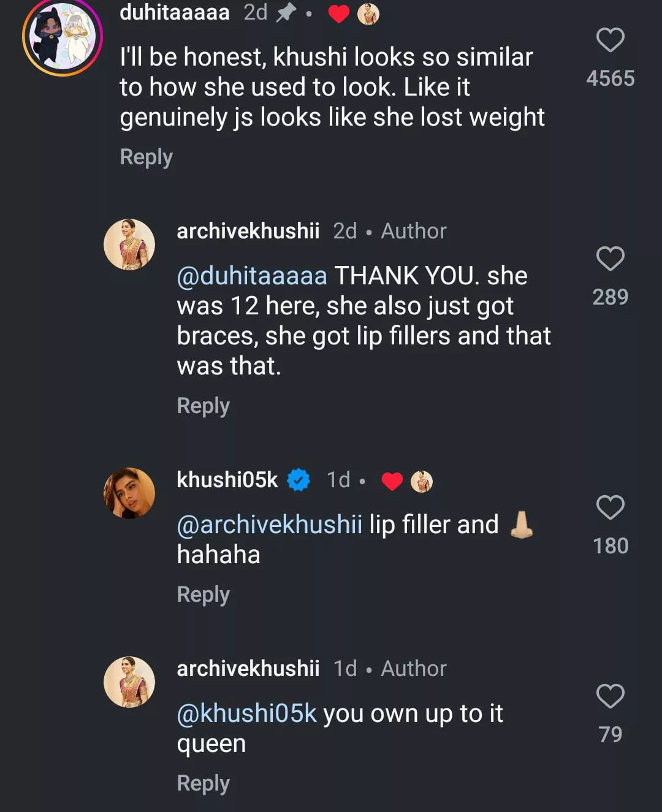This screenshot has width=662, height=812.
Task: Tap the @duhitaaaaa mention link
Action: pos(251,276)
